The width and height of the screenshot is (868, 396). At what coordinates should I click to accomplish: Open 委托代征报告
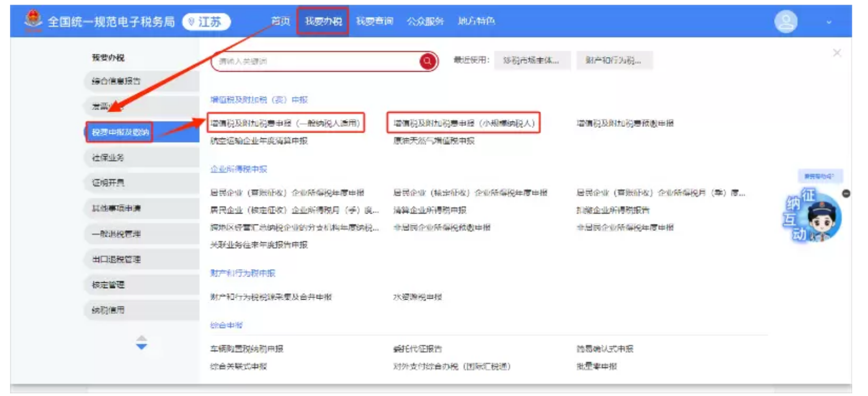point(417,349)
